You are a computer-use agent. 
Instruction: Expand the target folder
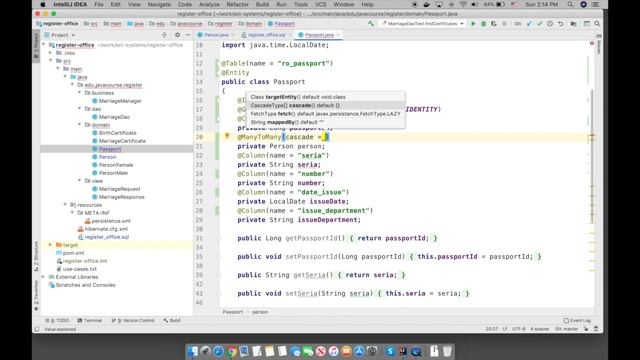(51, 245)
